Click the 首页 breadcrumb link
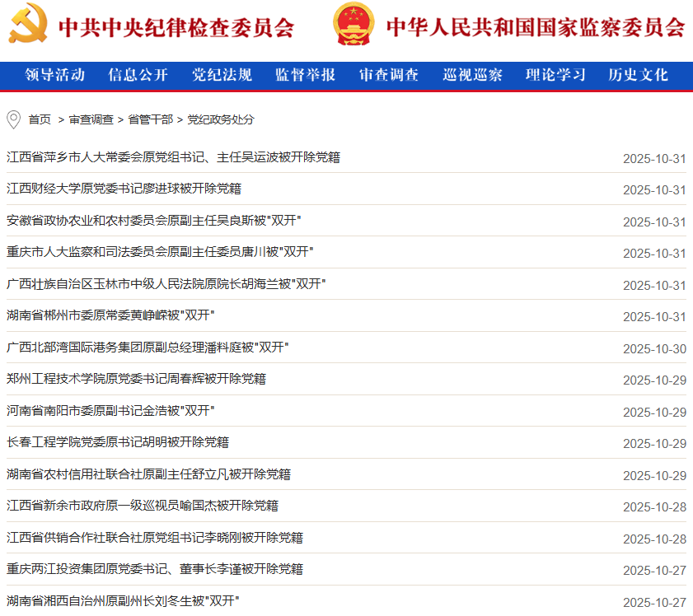This screenshot has height=616, width=693. click(40, 119)
